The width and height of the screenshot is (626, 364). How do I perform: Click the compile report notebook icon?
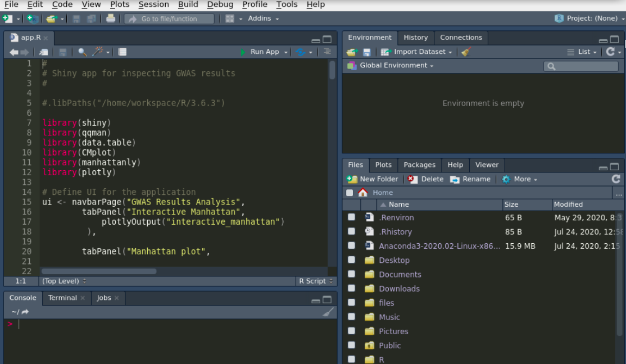[122, 52]
